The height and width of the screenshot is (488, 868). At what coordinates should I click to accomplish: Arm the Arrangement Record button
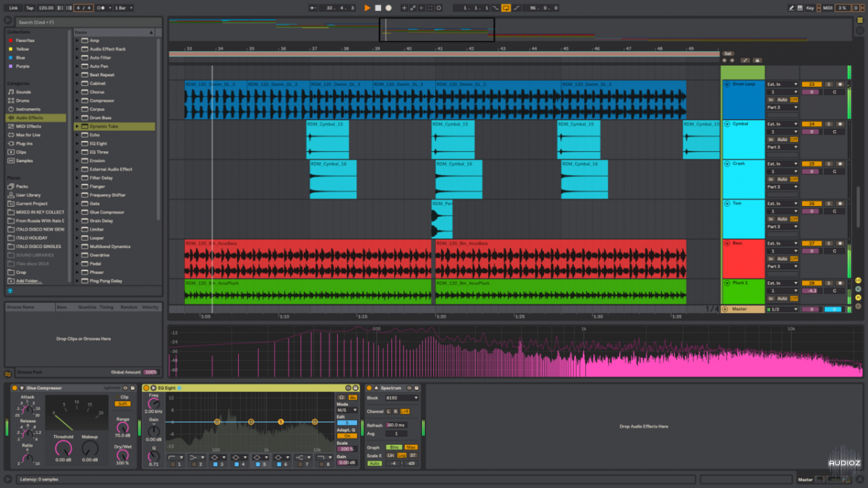pyautogui.click(x=388, y=8)
